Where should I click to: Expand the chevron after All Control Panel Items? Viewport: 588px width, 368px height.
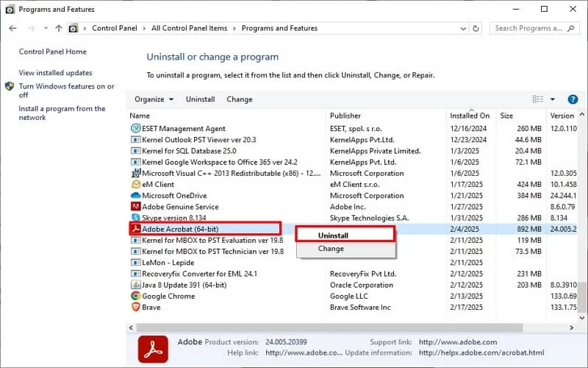pos(234,28)
